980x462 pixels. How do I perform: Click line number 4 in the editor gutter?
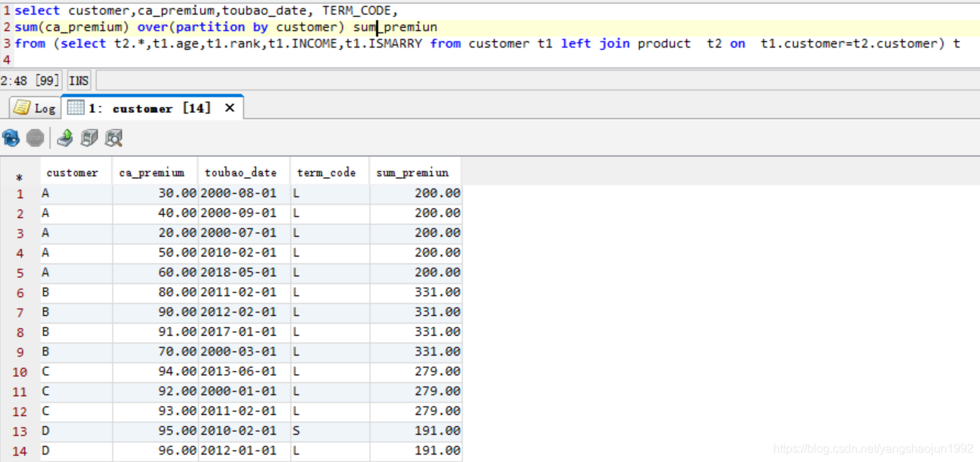point(7,59)
